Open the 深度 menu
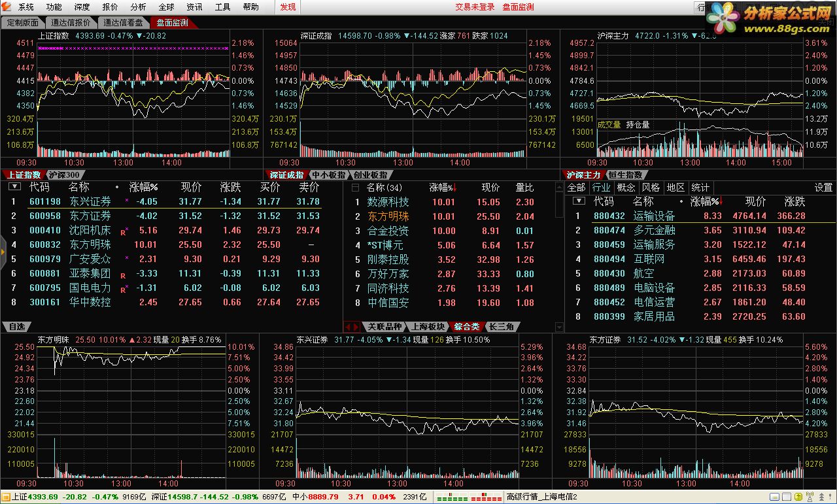The image size is (837, 504). pos(82,7)
